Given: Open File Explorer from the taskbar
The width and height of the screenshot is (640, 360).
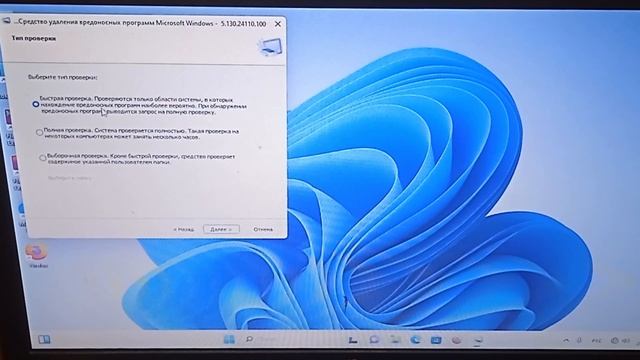Looking at the screenshot, I should (395, 340).
